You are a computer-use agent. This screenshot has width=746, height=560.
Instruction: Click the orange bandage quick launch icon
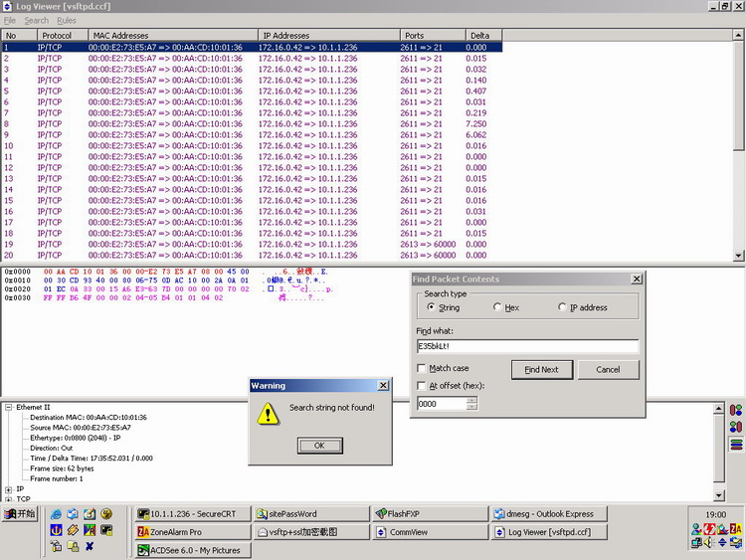point(73,530)
